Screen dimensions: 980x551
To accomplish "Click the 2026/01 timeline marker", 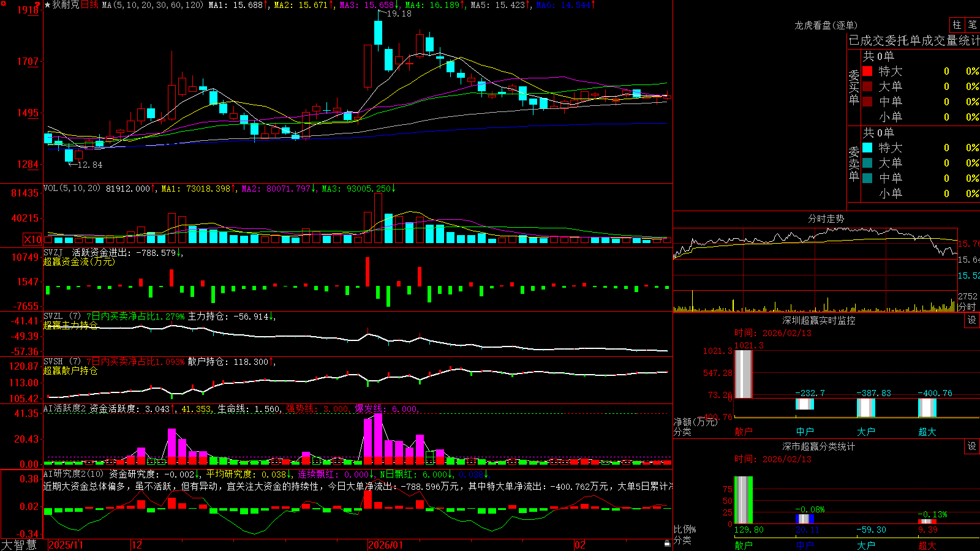I will [385, 545].
